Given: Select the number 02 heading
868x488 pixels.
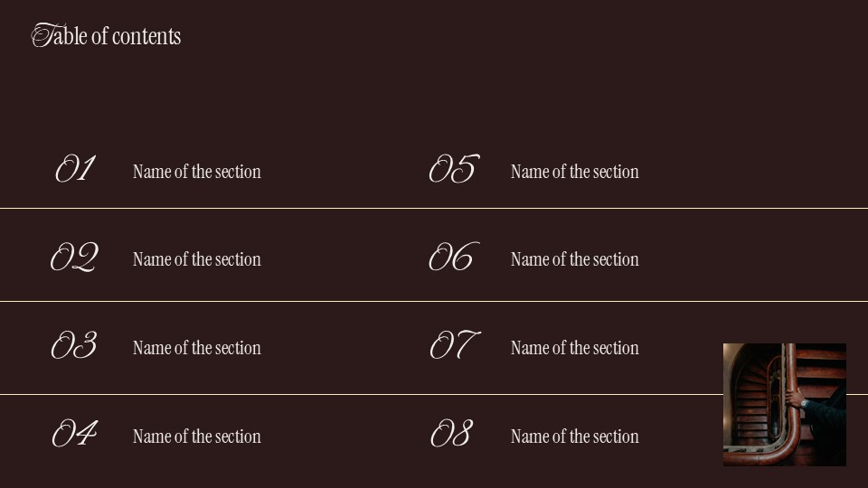Looking at the screenshot, I should 74,258.
